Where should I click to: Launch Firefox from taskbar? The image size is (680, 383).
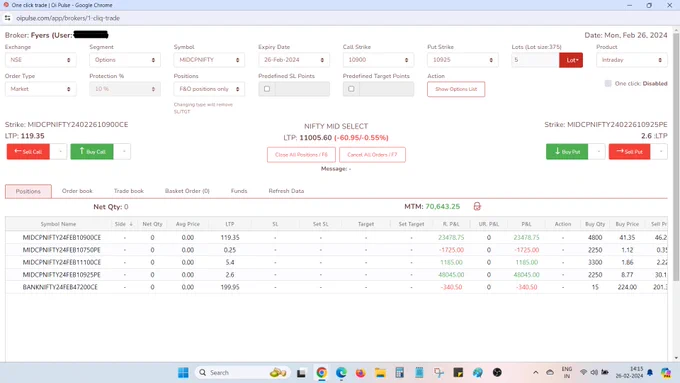click(360, 373)
